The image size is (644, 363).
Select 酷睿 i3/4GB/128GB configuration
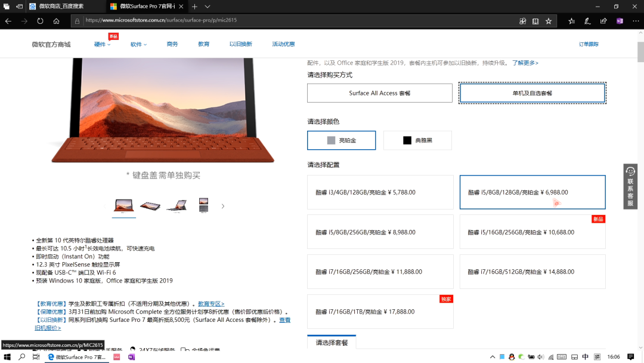pos(380,192)
